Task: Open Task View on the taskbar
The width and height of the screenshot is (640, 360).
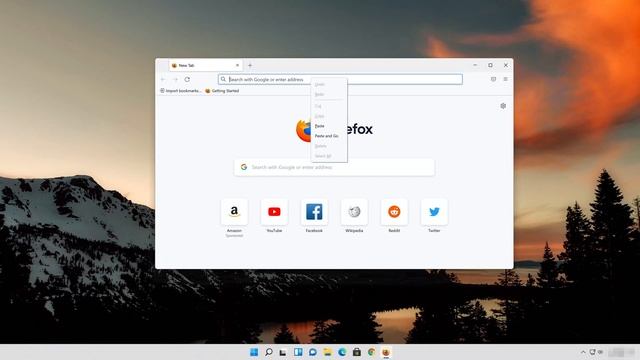Action: (283, 352)
